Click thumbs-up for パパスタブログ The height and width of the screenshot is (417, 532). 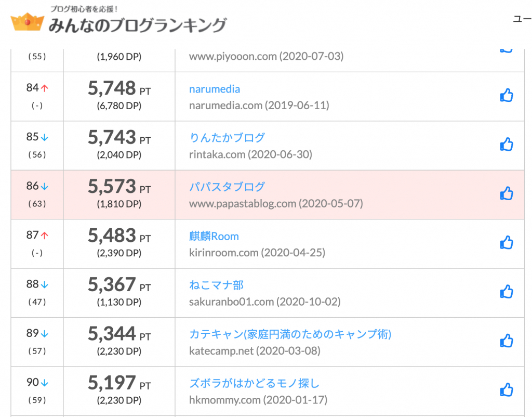506,193
